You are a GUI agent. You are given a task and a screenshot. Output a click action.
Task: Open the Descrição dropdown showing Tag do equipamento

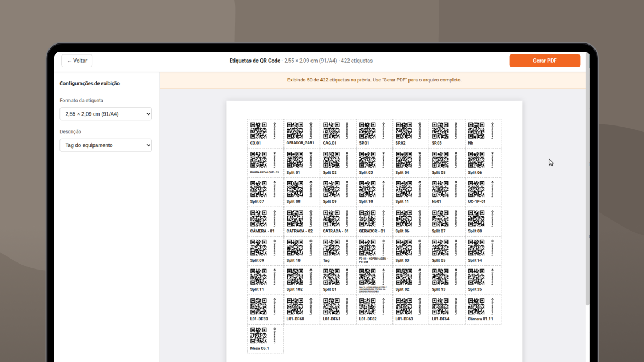click(106, 145)
